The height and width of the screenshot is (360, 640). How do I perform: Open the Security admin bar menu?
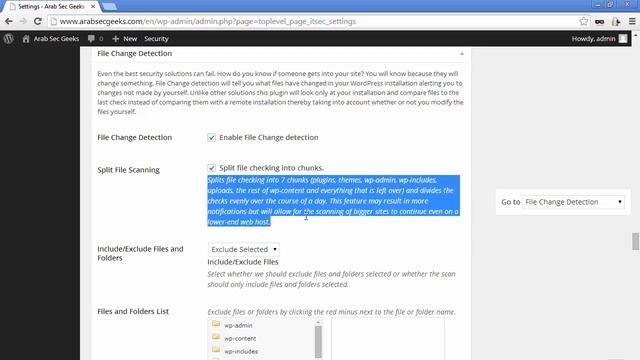(156, 39)
